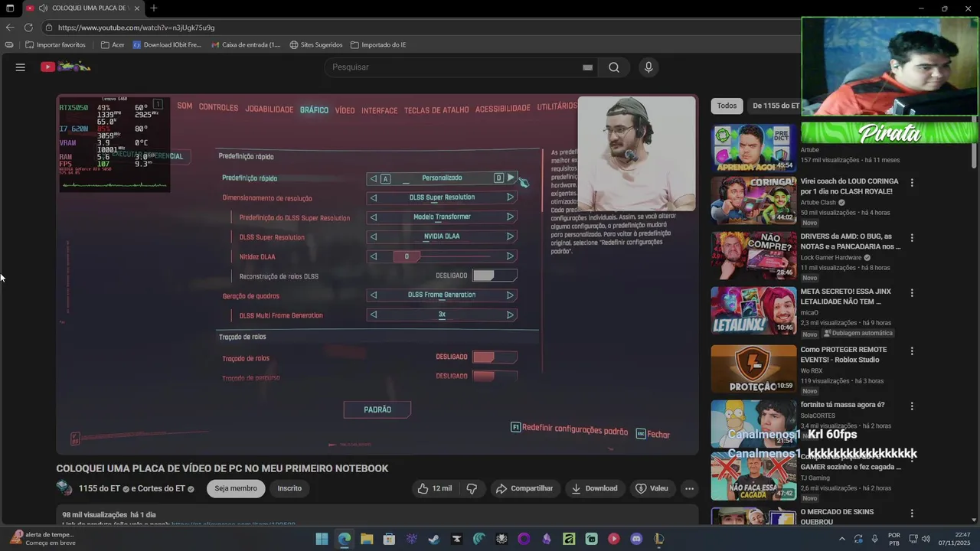Viewport: 980px width, 551px height.
Task: Switch to the TECLAS DE ATALHO tab
Action: click(436, 110)
